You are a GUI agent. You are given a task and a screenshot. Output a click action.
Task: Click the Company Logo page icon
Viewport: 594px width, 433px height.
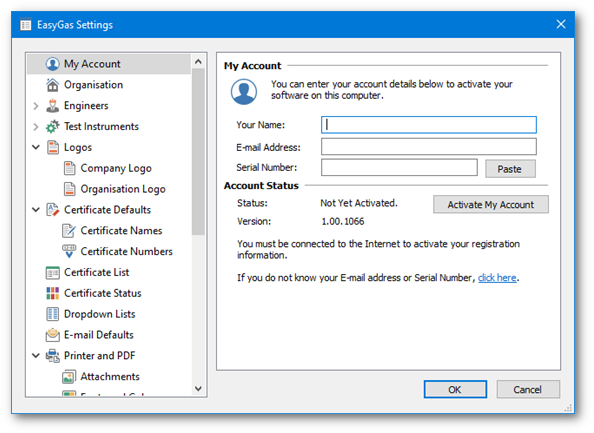tap(69, 168)
